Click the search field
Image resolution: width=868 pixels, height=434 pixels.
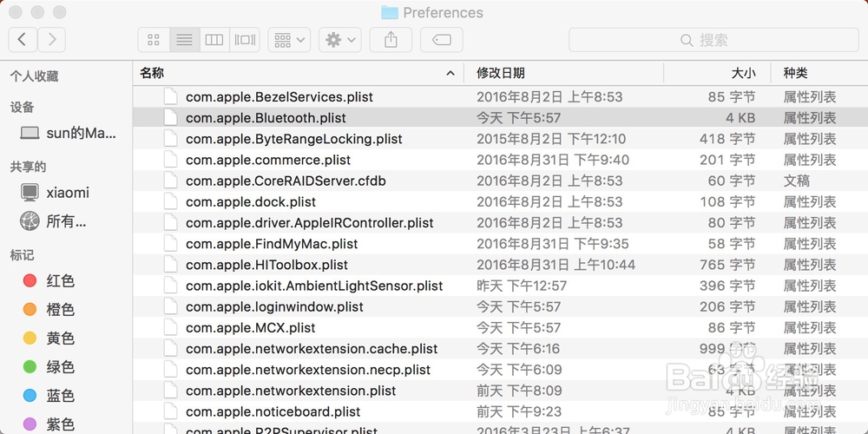713,40
